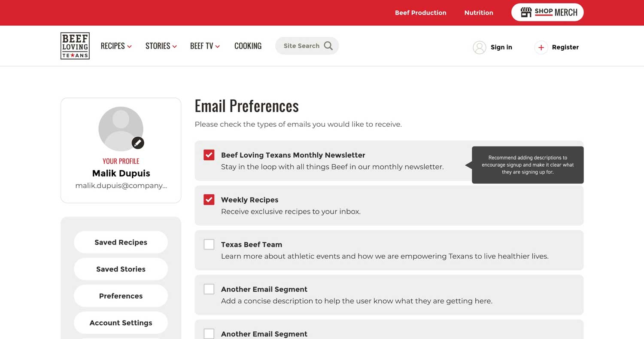This screenshot has width=644, height=339.
Task: Select Account Settings in the sidebar
Action: (x=121, y=323)
